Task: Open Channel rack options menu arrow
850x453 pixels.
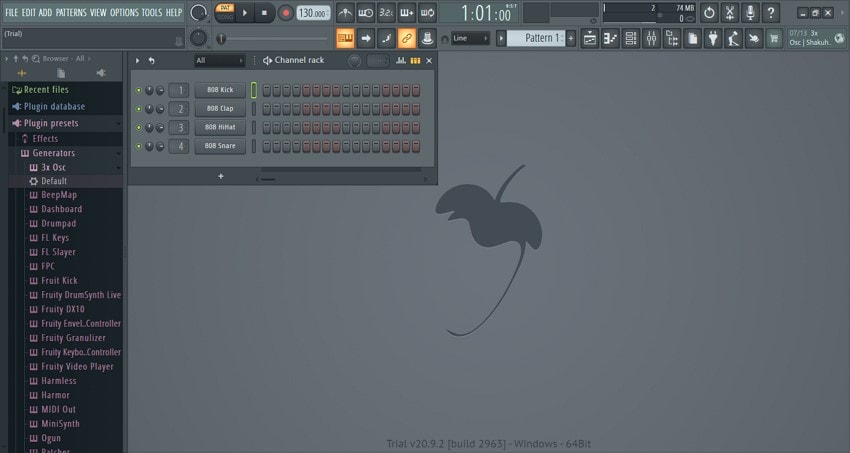Action: (138, 61)
